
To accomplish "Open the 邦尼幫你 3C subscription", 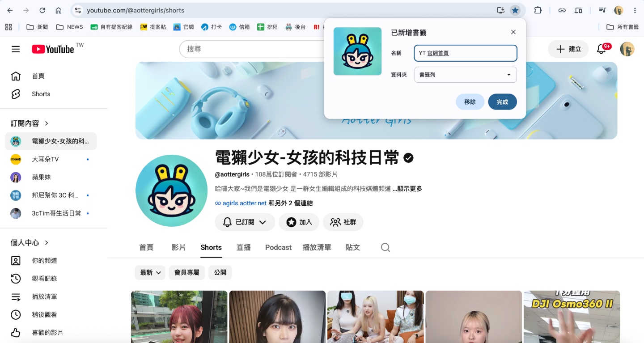I will [51, 195].
